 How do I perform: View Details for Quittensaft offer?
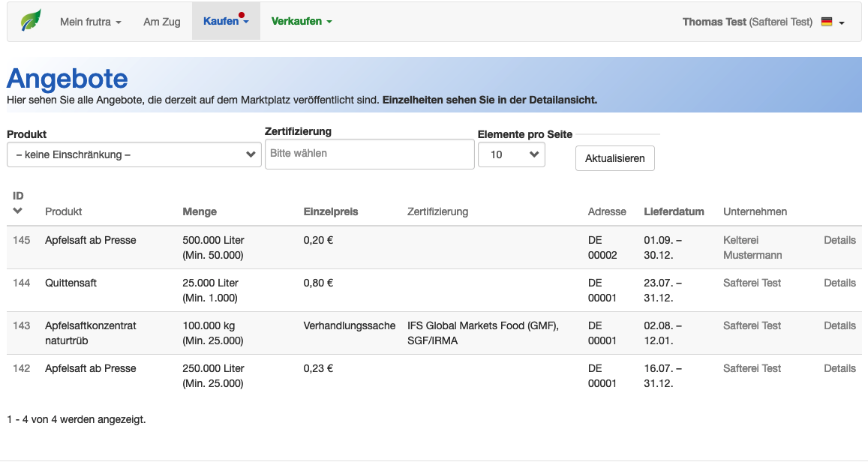point(839,283)
